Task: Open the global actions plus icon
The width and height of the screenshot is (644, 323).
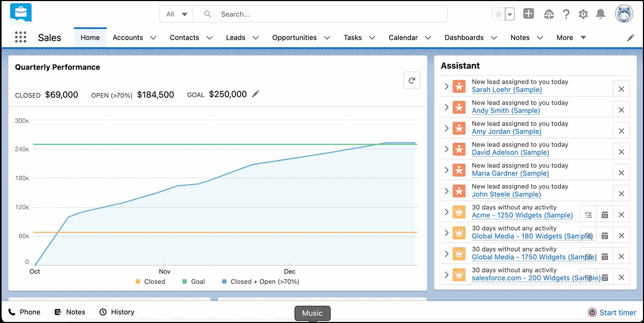Action: tap(529, 14)
